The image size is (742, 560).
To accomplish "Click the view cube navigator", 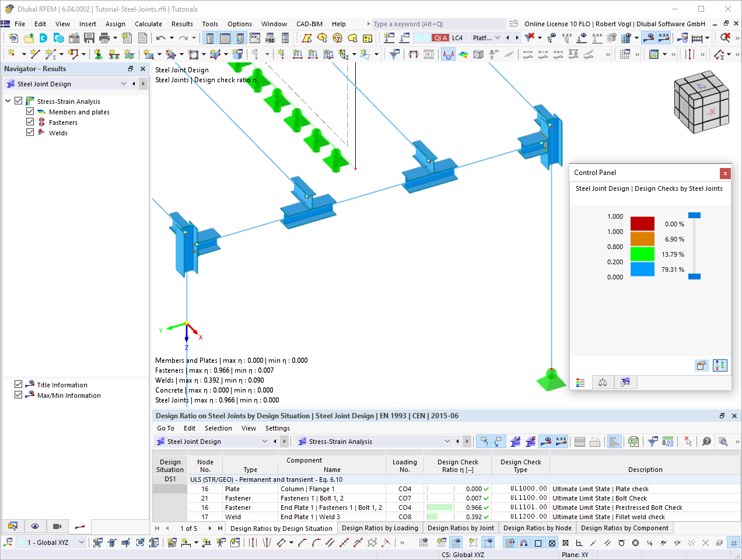I will [702, 102].
